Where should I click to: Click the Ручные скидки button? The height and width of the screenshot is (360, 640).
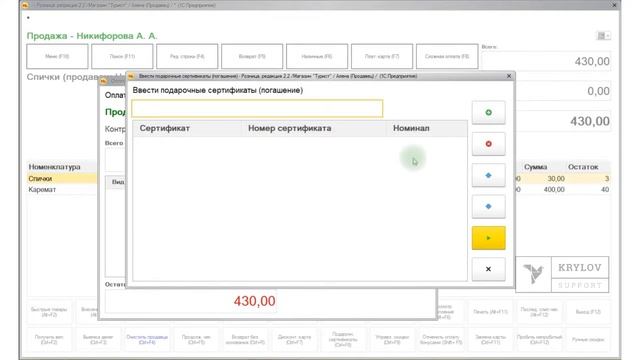pos(588,340)
